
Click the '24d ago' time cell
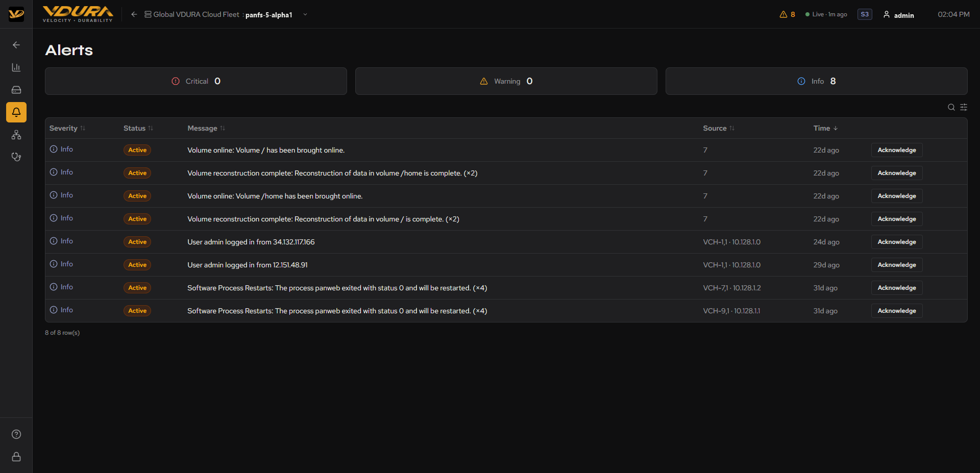tap(826, 242)
